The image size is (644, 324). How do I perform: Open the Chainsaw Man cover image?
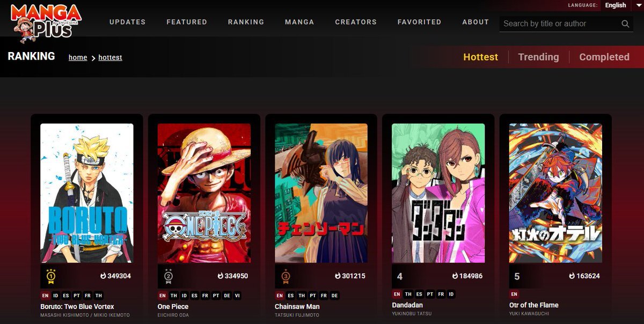tap(321, 193)
